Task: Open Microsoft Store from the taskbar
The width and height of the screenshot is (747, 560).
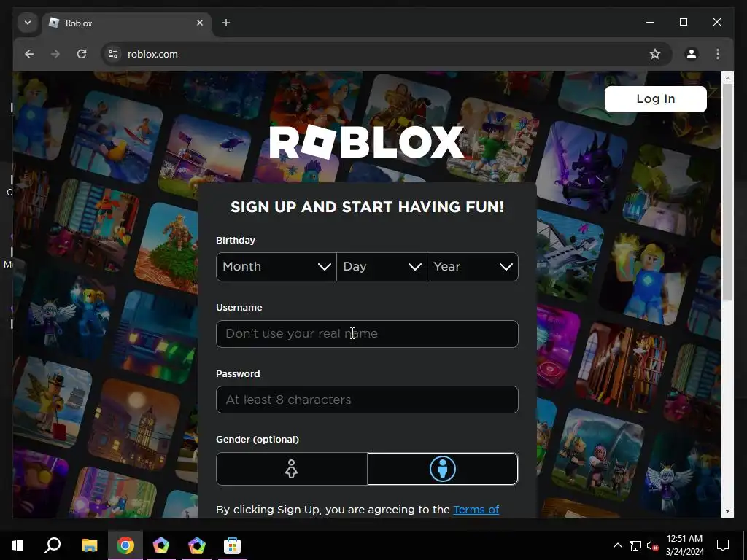Action: (x=233, y=545)
